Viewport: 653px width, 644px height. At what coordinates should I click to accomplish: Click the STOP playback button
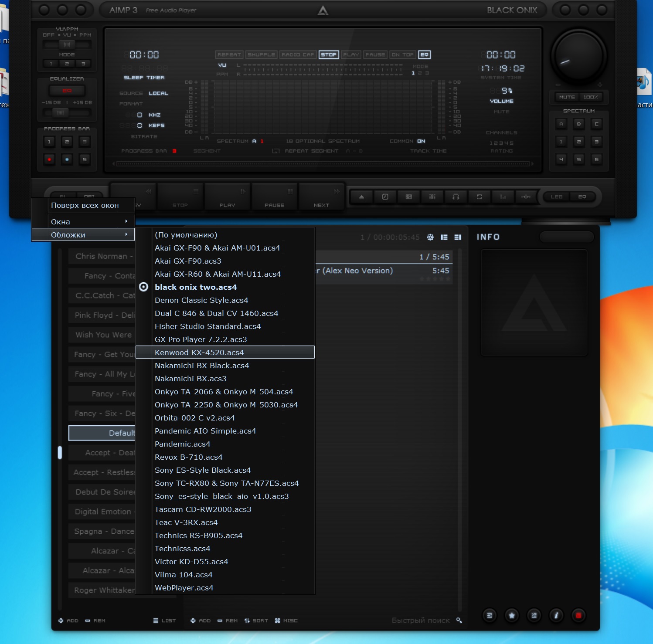[x=180, y=197]
